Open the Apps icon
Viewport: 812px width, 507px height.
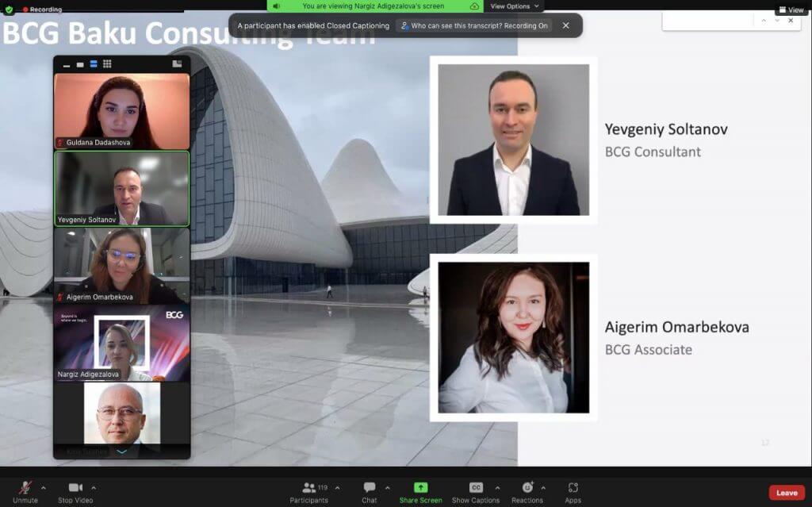click(x=573, y=488)
